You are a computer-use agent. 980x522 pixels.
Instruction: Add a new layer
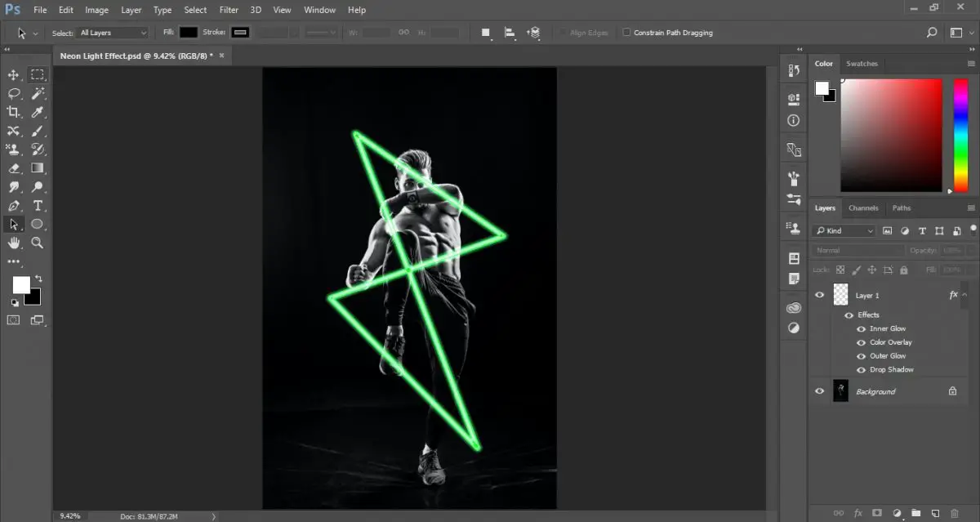point(935,513)
